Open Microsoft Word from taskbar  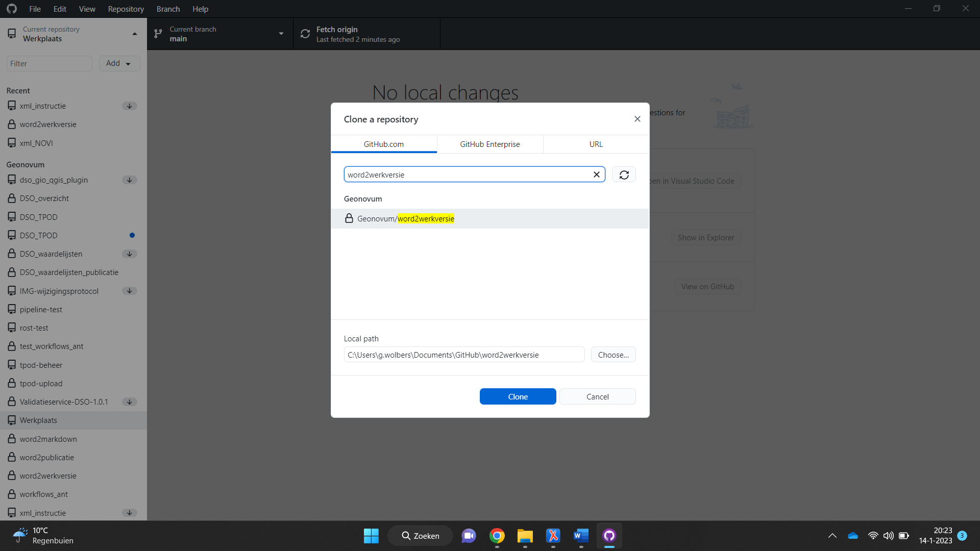click(581, 536)
